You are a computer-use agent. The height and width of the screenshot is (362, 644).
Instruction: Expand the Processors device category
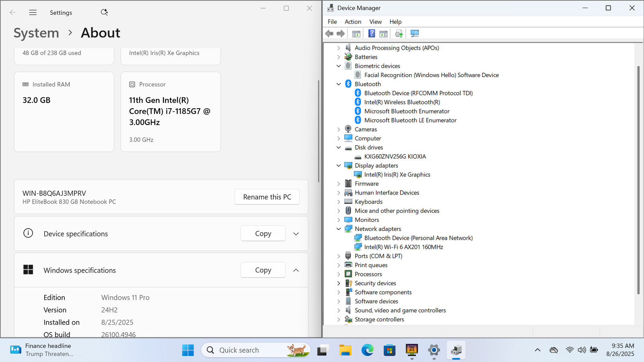(x=339, y=274)
